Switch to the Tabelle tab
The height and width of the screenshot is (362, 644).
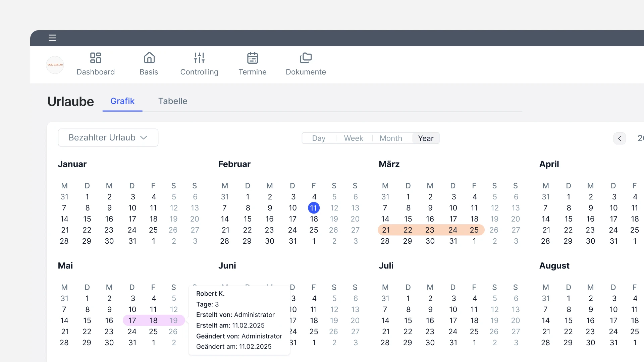point(173,101)
